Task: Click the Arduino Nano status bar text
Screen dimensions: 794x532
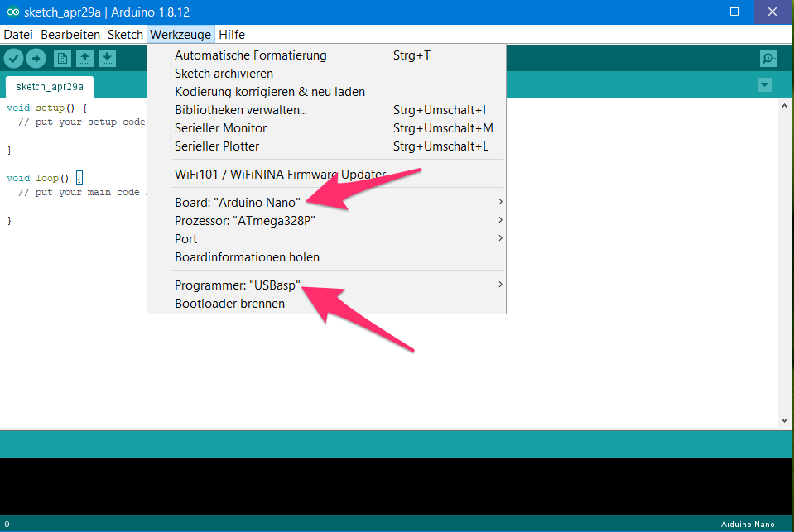Action: 748,525
